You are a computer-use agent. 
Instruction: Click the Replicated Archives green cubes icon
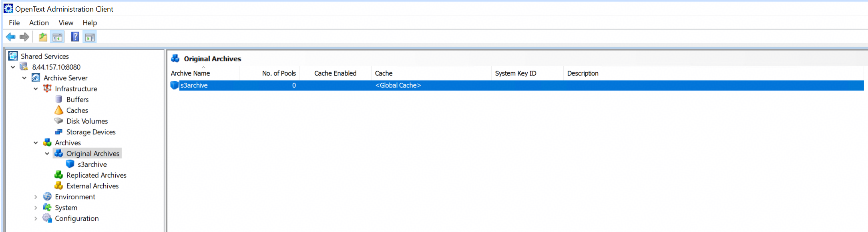tap(59, 175)
